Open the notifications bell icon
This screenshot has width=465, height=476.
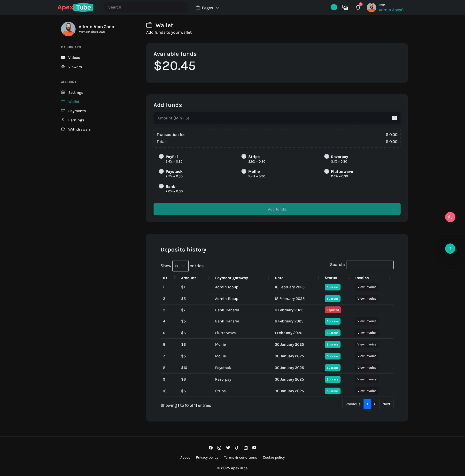(358, 8)
